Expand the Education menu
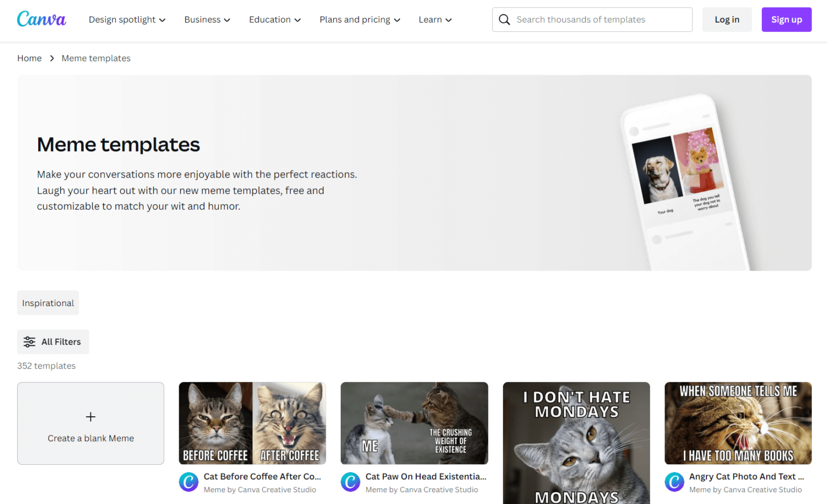 tap(275, 20)
